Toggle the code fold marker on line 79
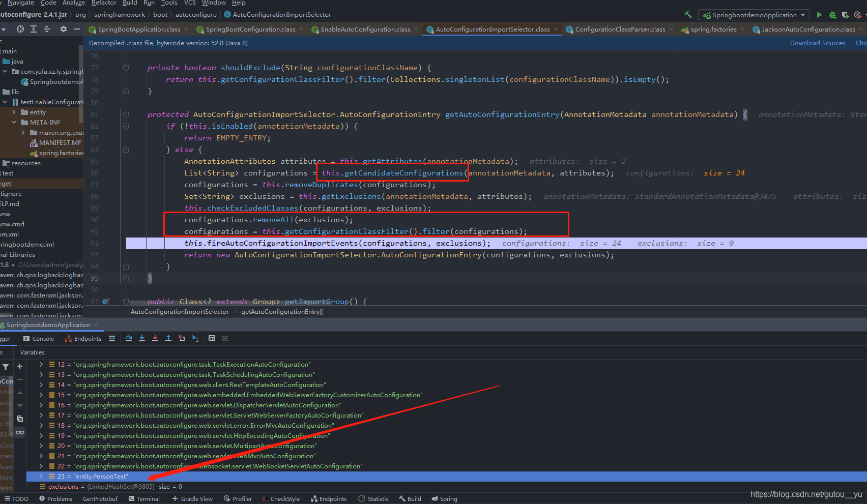867x504 pixels. (126, 91)
